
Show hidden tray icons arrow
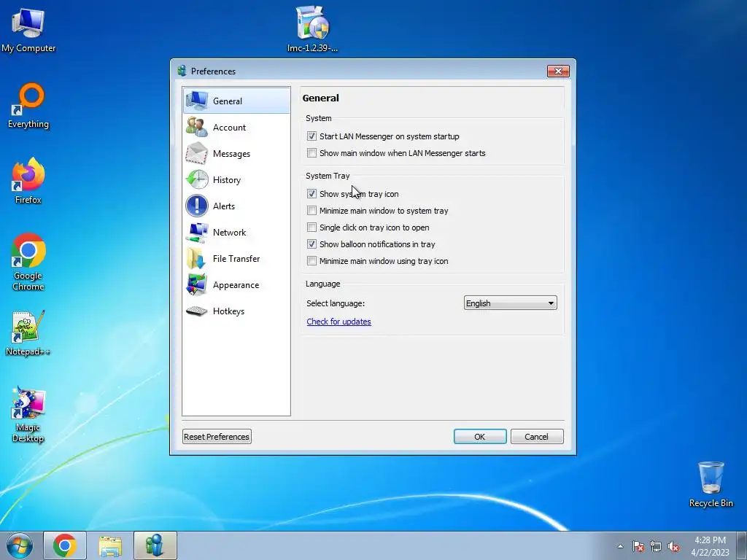(620, 547)
